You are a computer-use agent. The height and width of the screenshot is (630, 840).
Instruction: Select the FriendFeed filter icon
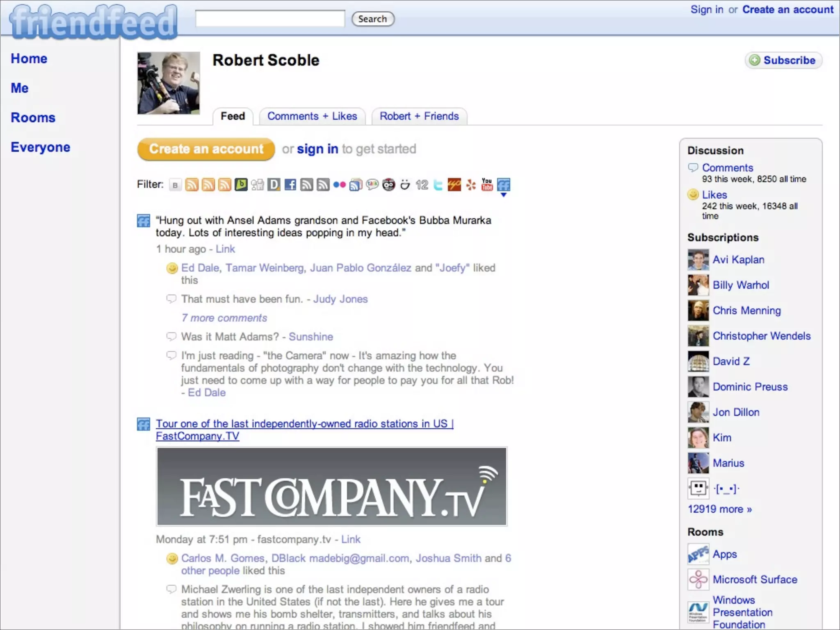503,185
